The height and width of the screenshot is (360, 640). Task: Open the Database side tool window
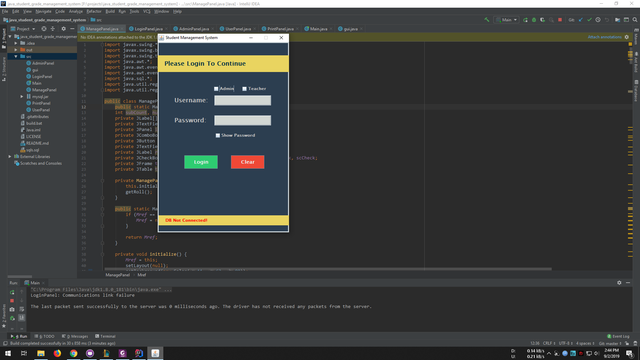[636, 90]
